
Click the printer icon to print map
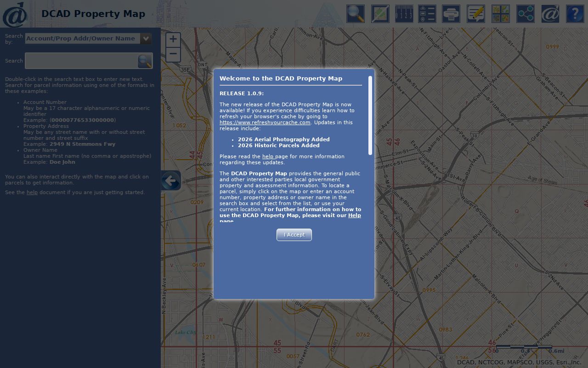point(451,14)
